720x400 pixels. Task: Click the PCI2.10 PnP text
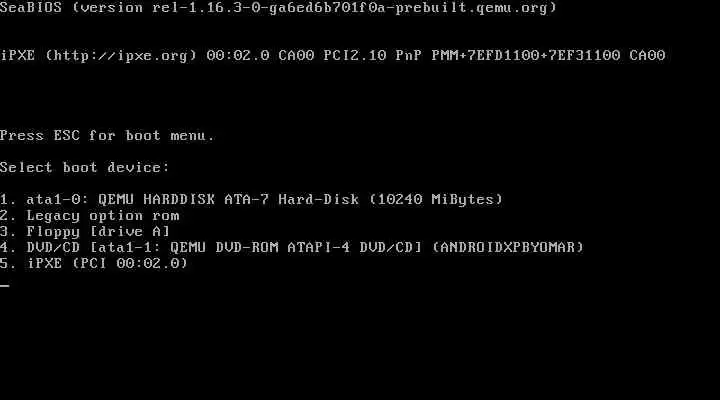click(x=372, y=56)
